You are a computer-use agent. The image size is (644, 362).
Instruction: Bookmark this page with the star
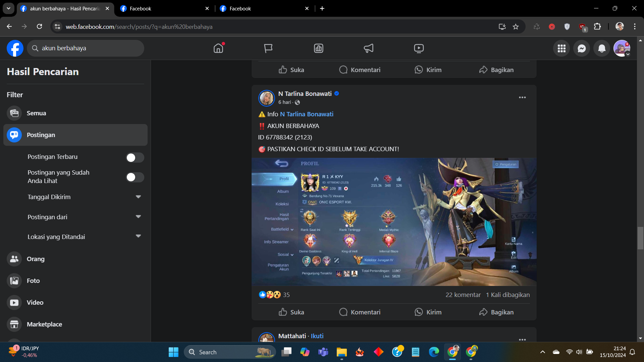516,26
